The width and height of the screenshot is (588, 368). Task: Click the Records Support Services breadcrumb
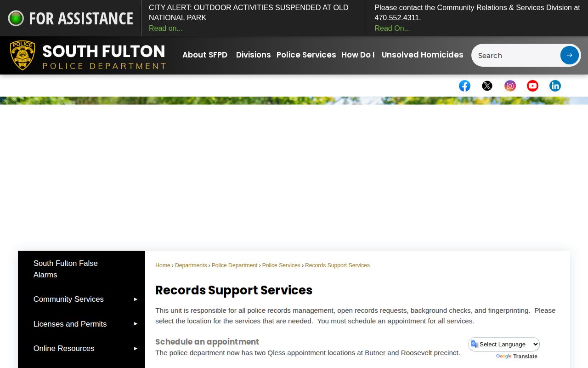click(x=337, y=265)
